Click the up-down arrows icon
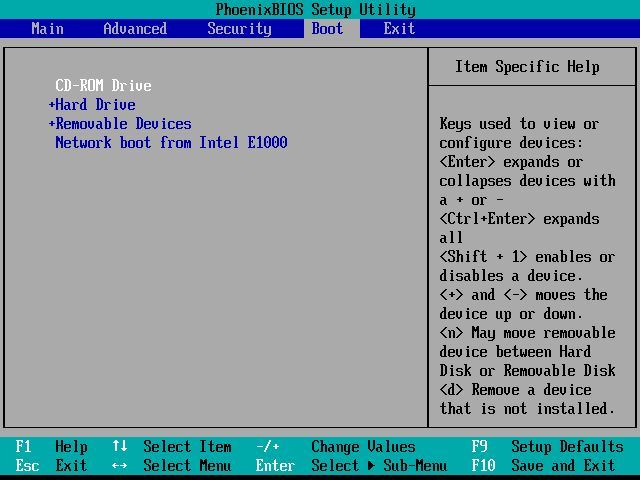This screenshot has width=640, height=480. tap(120, 446)
